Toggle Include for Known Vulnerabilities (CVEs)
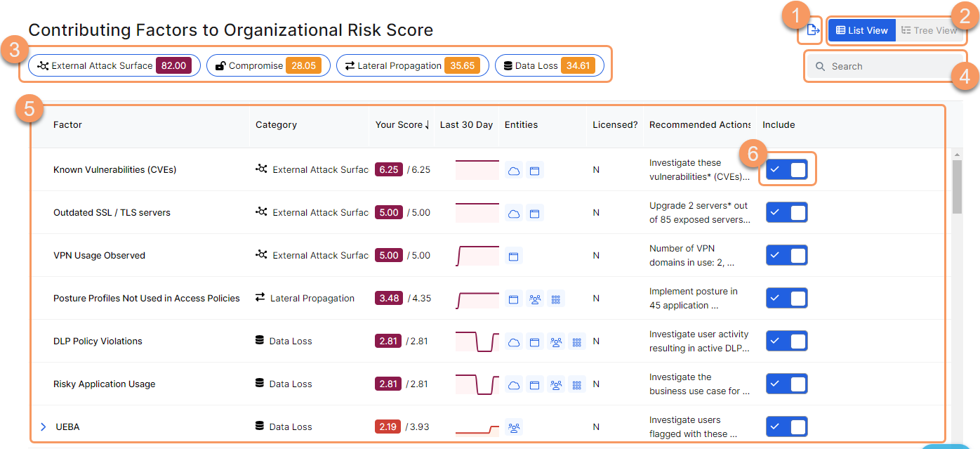The width and height of the screenshot is (980, 449). click(786, 169)
